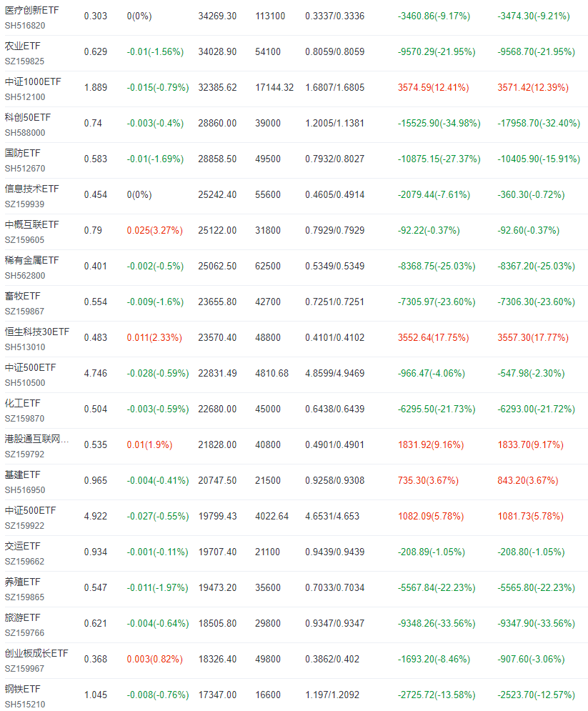Click the profit 3552.64(17.75%)
This screenshot has height=711, width=588.
pos(433,338)
